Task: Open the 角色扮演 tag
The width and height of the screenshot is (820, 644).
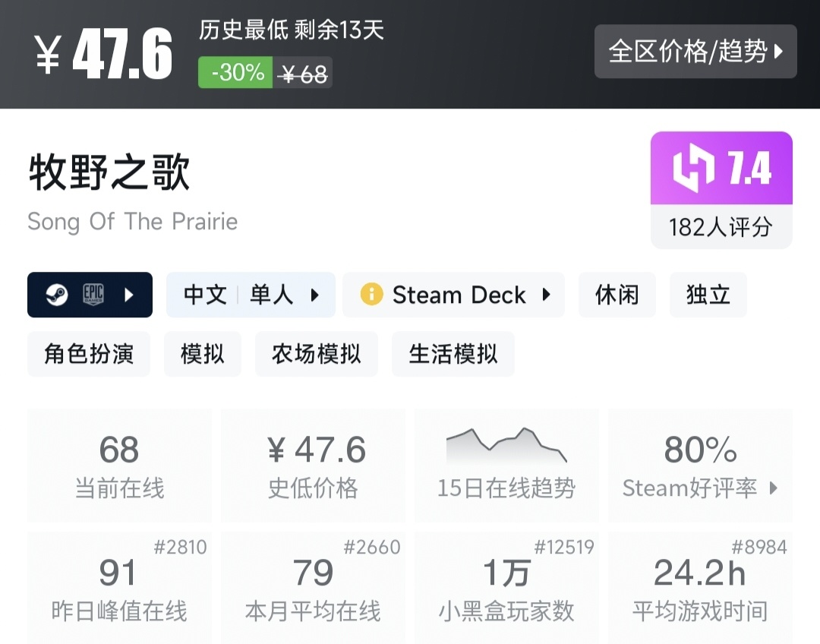Action: (x=89, y=354)
